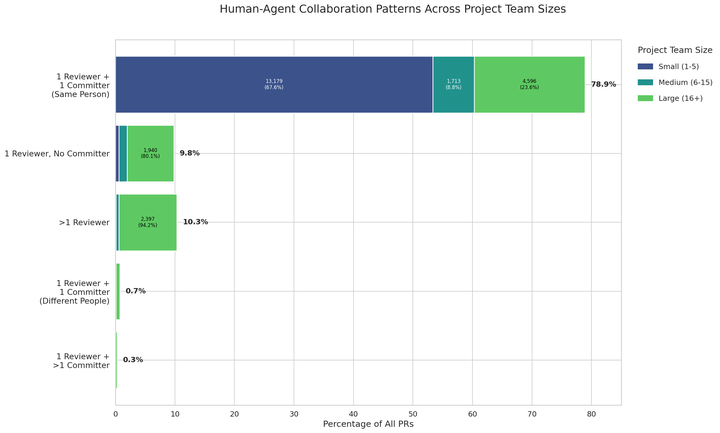Viewport: 720px width, 433px height.
Task: Click the chart title 'Human-Agent Collaboration Patterns Across Project Team Sizes'
Action: (393, 9)
